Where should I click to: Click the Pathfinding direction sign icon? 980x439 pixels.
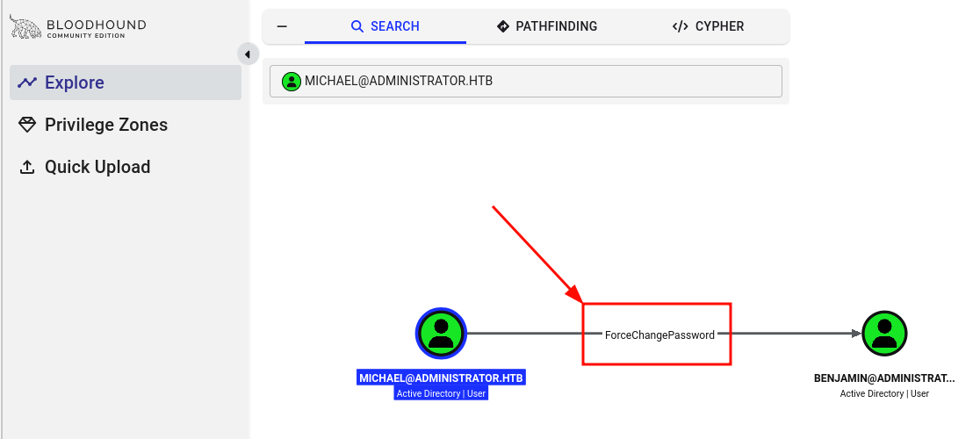[503, 26]
